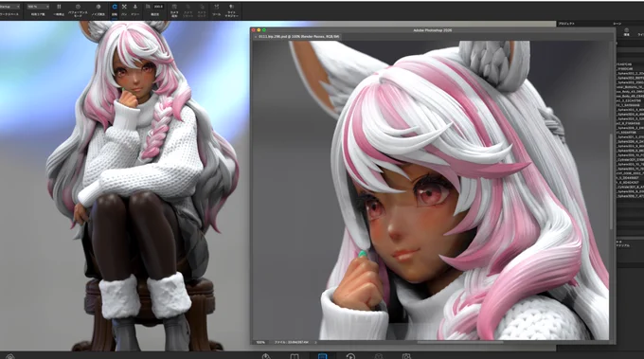Select the Bottoms_14 item in the scene tree
The image size is (644, 359).
tap(630, 86)
